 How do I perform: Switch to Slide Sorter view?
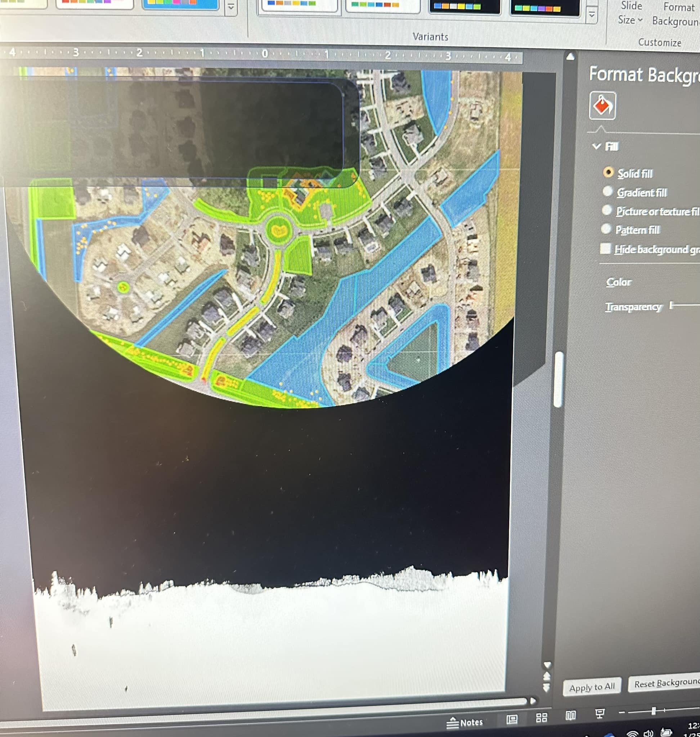click(542, 717)
